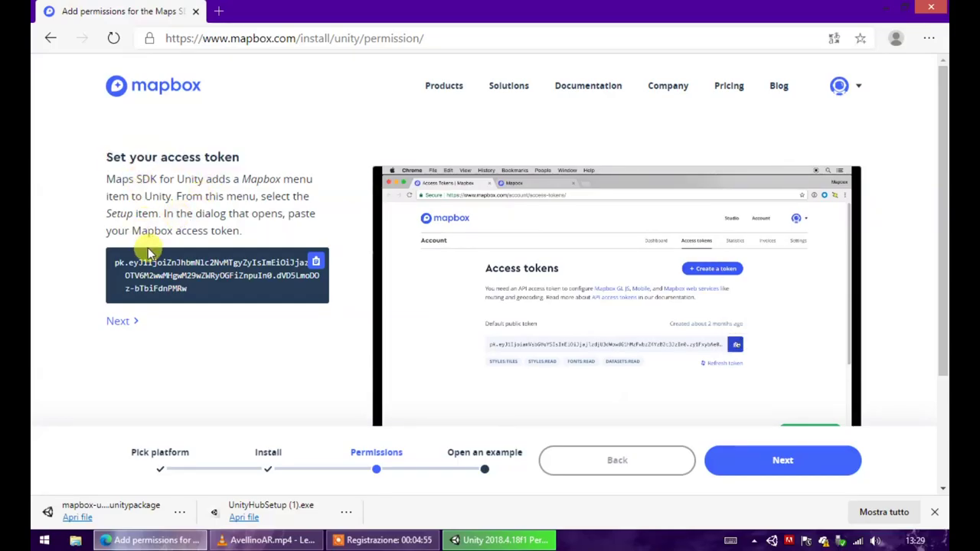The width and height of the screenshot is (980, 551).
Task: Expand the Mapbox account avatar dropdown
Action: 845,86
